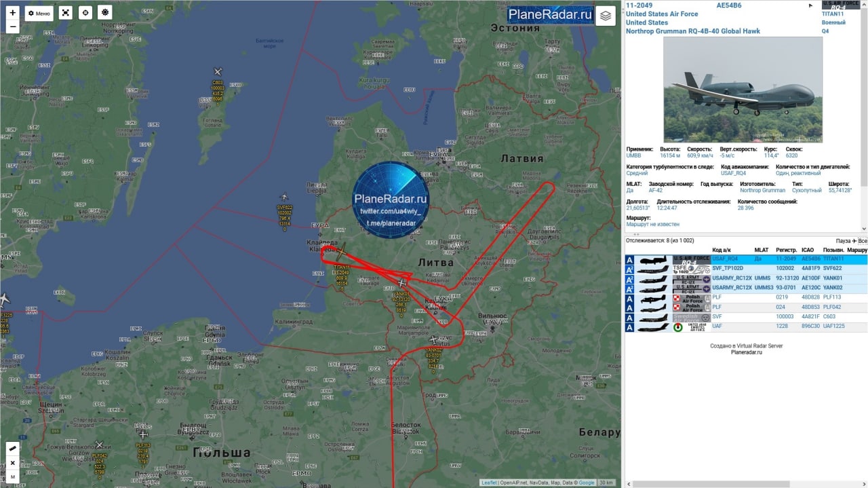
Task: Click the TSFE Tp 102D operator flag
Action: 691,268
